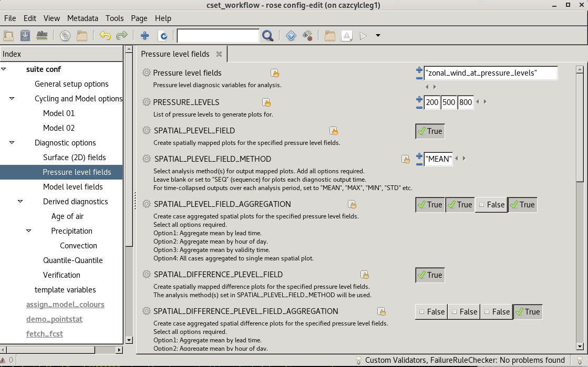588x367 pixels.
Task: Toggle the SPATIAL_DIFFERENCE_PLEVEL_FIELD True checkbox
Action: 430,275
